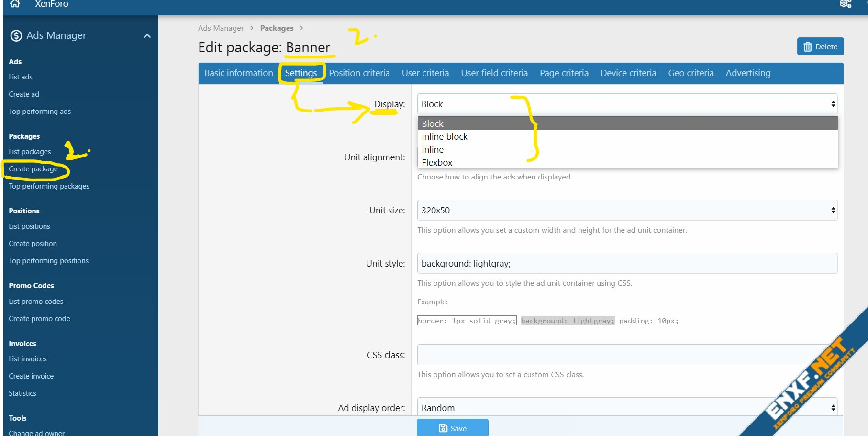Choose Inline block from display options

[445, 137]
